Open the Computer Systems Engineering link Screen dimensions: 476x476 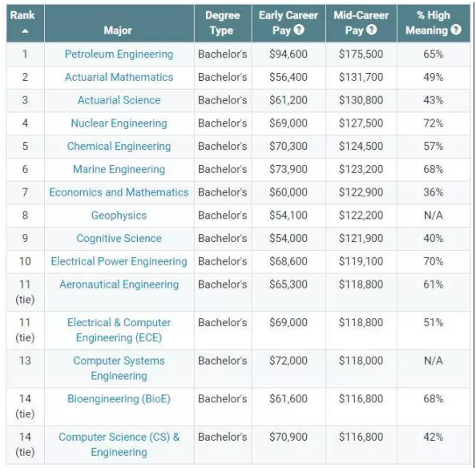point(119,369)
